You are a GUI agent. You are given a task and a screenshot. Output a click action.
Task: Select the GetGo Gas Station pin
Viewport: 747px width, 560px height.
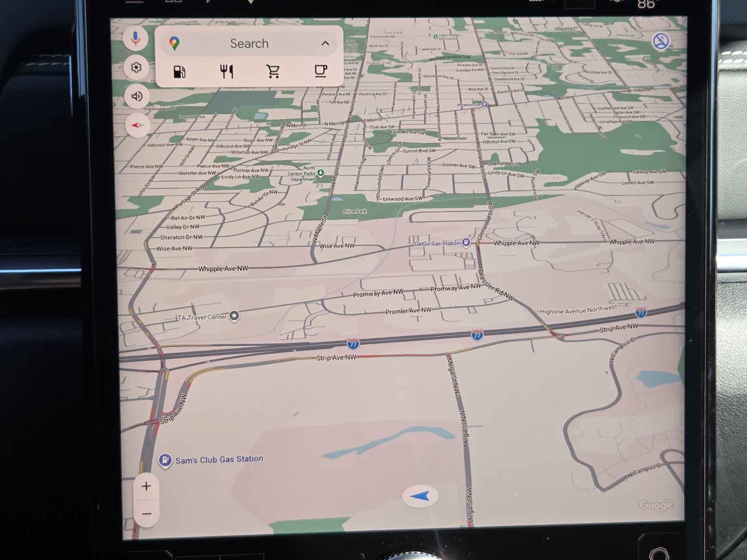tap(466, 242)
